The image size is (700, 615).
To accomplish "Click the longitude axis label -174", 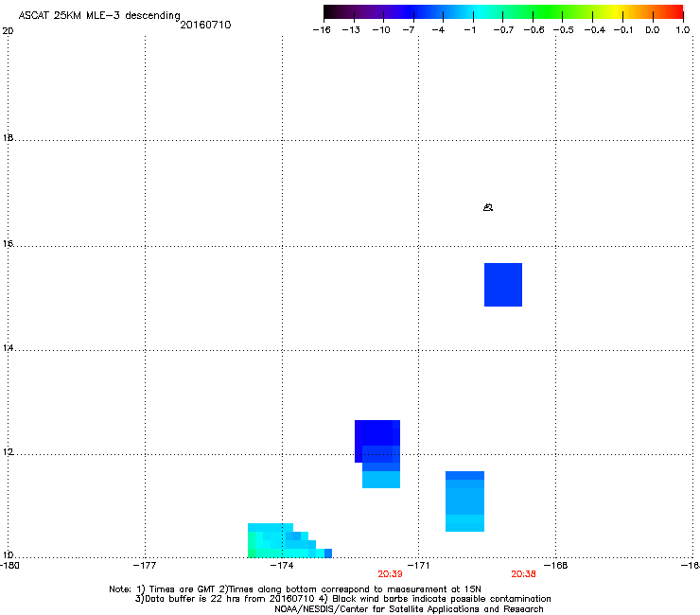I will pyautogui.click(x=282, y=566).
